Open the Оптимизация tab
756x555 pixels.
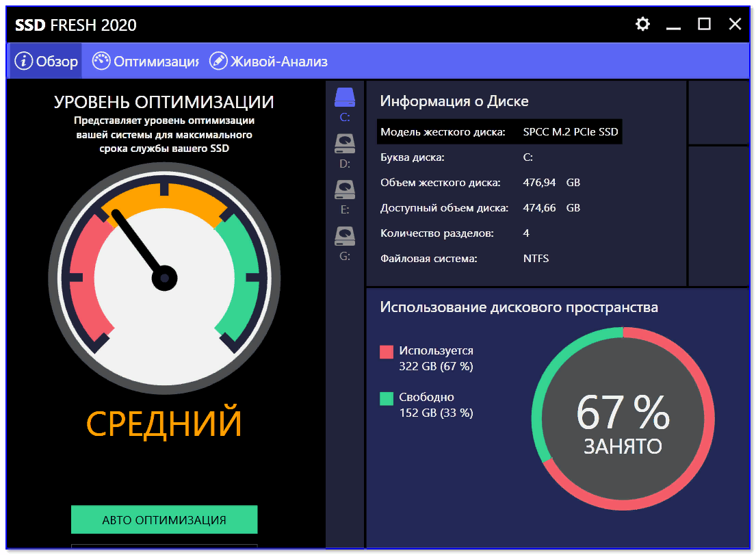(x=146, y=61)
